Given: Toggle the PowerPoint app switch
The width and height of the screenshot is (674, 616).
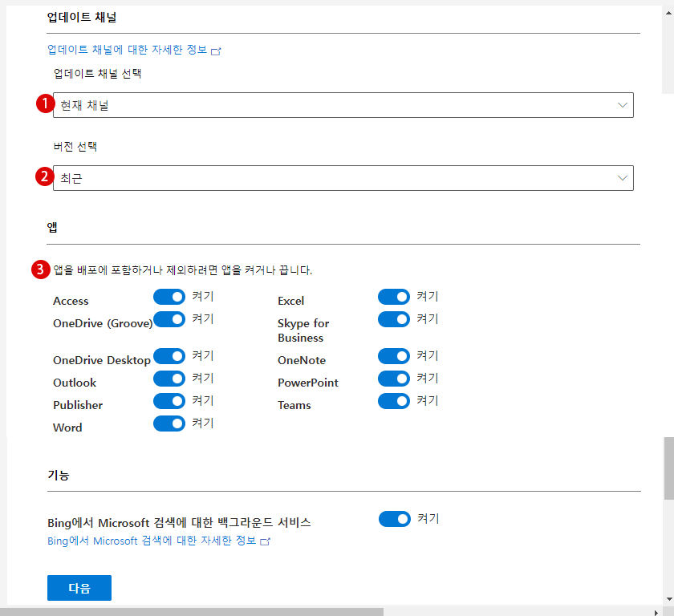Looking at the screenshot, I should pyautogui.click(x=394, y=379).
